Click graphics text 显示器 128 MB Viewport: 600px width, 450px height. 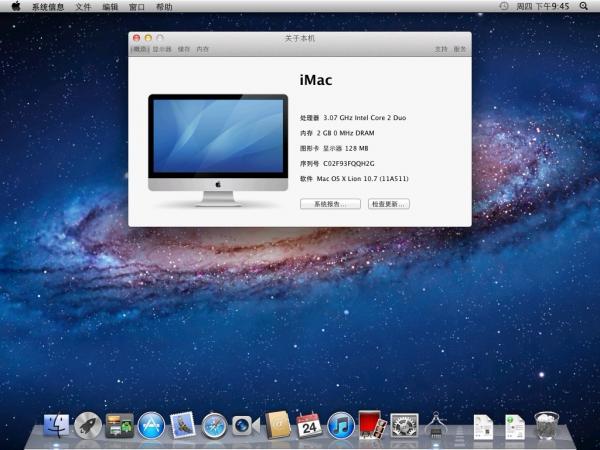[x=346, y=148]
